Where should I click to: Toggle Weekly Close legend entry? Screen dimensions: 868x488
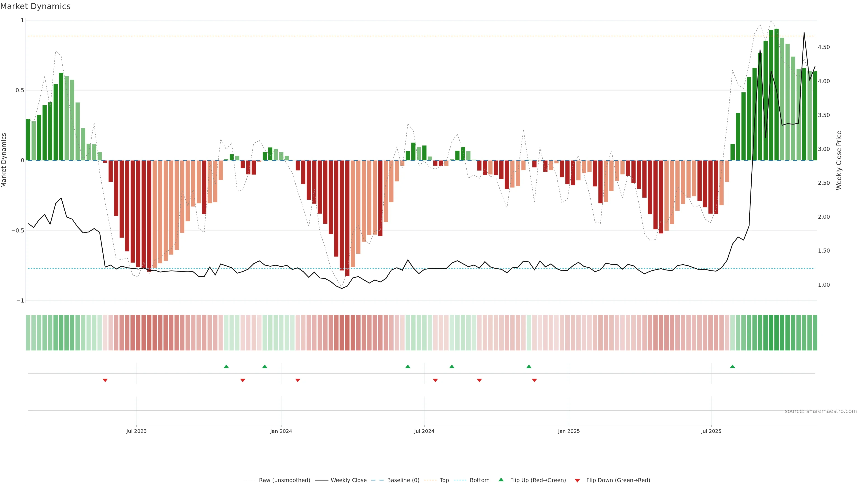tap(348, 480)
